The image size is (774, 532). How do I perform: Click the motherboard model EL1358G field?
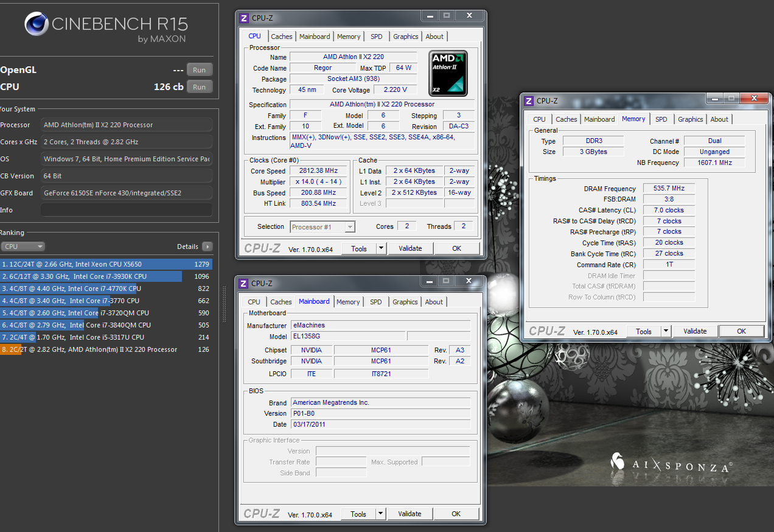click(x=347, y=337)
